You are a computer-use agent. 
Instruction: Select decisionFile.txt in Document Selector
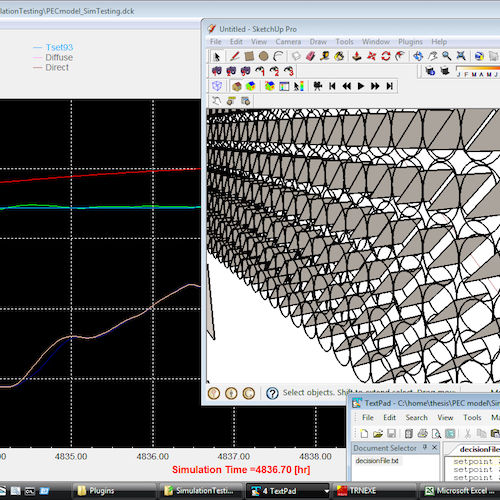coord(377,461)
